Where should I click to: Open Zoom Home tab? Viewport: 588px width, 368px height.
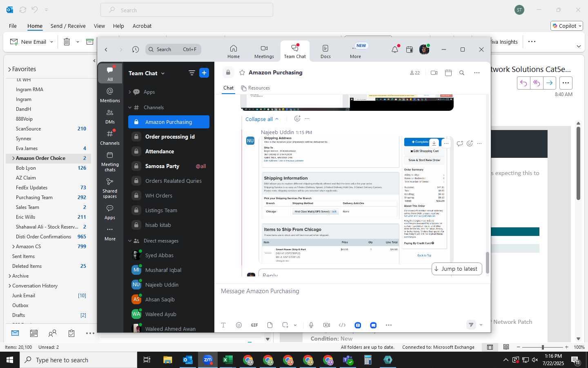(x=234, y=52)
